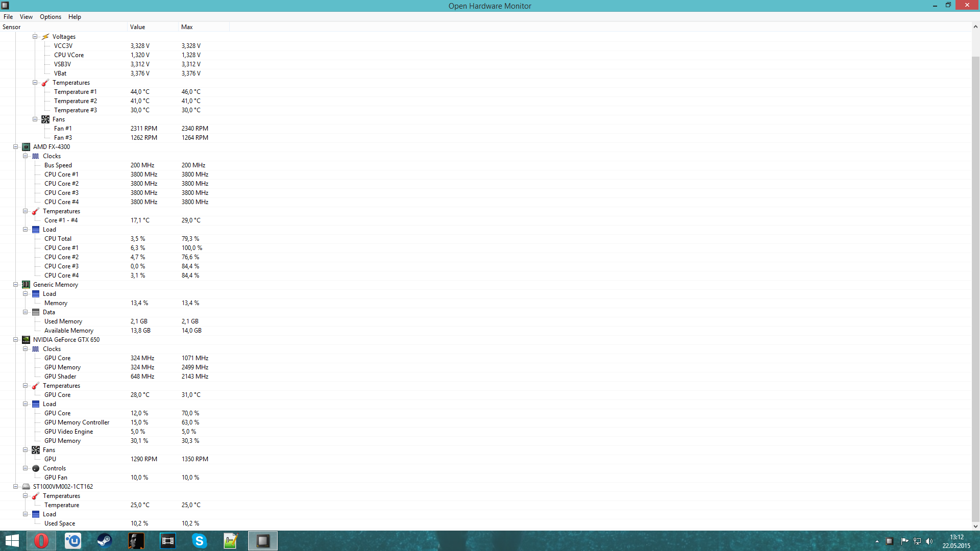Launch Opera browser from the taskbar
This screenshot has height=551, width=980.
[41, 541]
